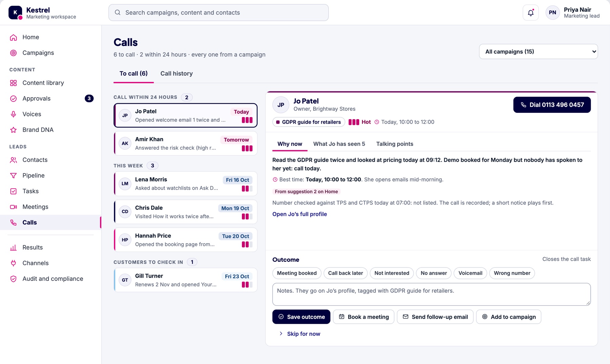The height and width of the screenshot is (364, 610).
Task: Click Send follow-up email button
Action: click(435, 317)
